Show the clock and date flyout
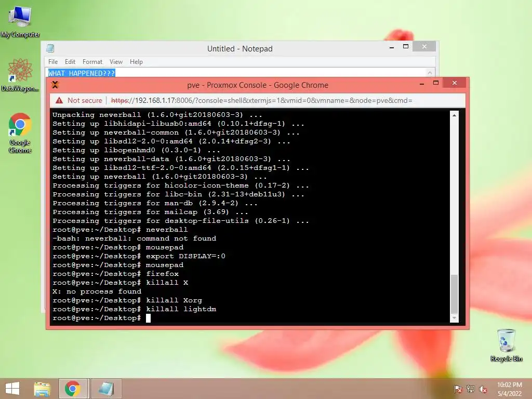 click(509, 389)
